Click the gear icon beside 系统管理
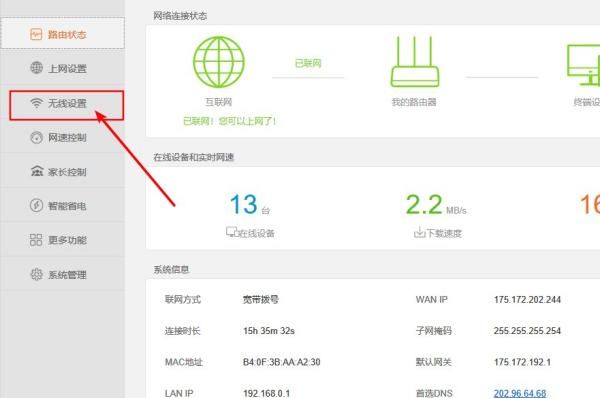Viewport: 600px width, 398px height. [36, 274]
